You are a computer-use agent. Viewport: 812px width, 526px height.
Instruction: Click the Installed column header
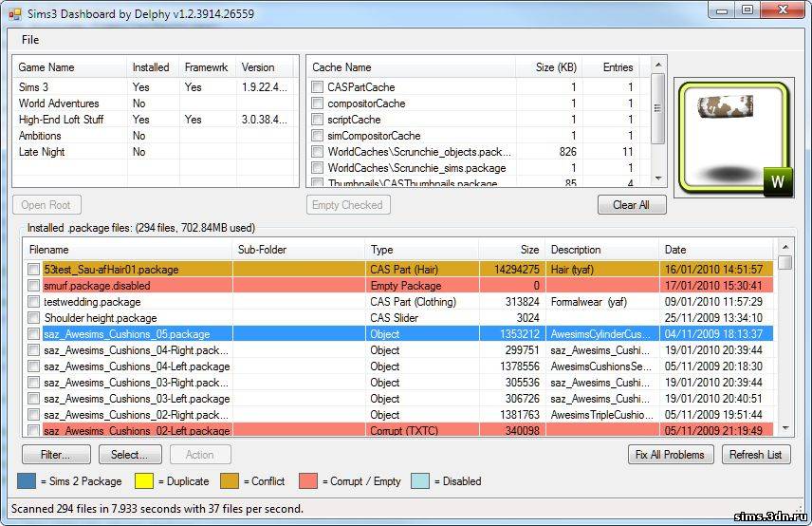[154, 67]
